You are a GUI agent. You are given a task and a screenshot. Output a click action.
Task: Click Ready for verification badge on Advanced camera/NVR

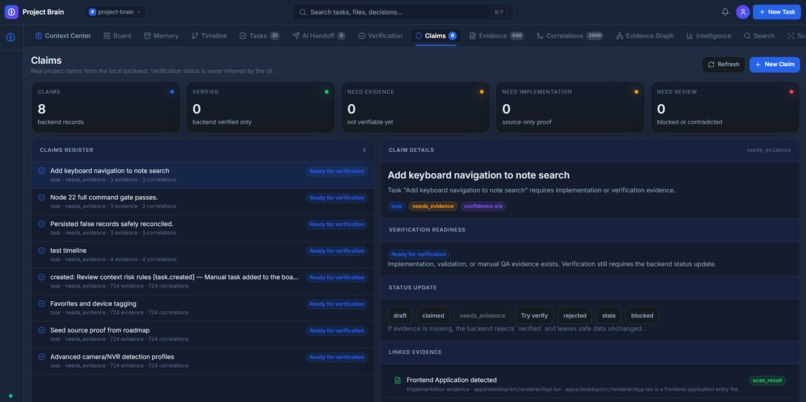337,357
